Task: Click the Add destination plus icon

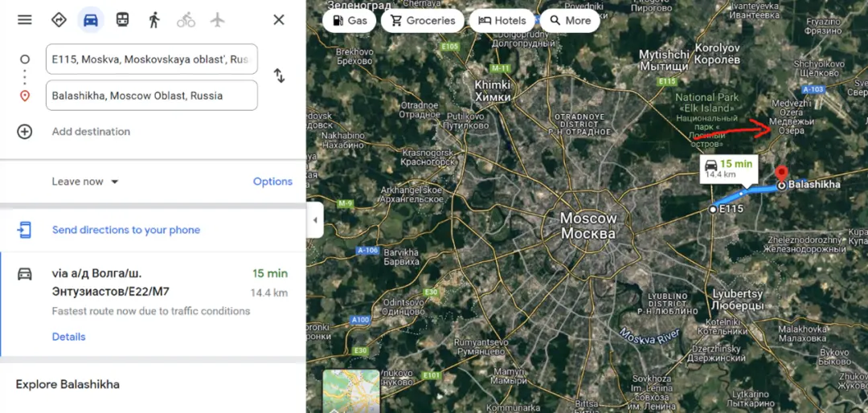Action: coord(25,132)
